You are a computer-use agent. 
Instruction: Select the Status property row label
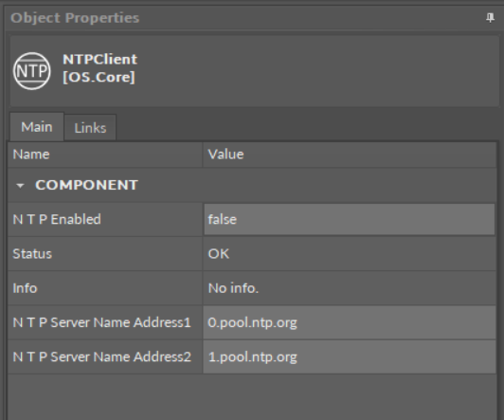coord(32,254)
